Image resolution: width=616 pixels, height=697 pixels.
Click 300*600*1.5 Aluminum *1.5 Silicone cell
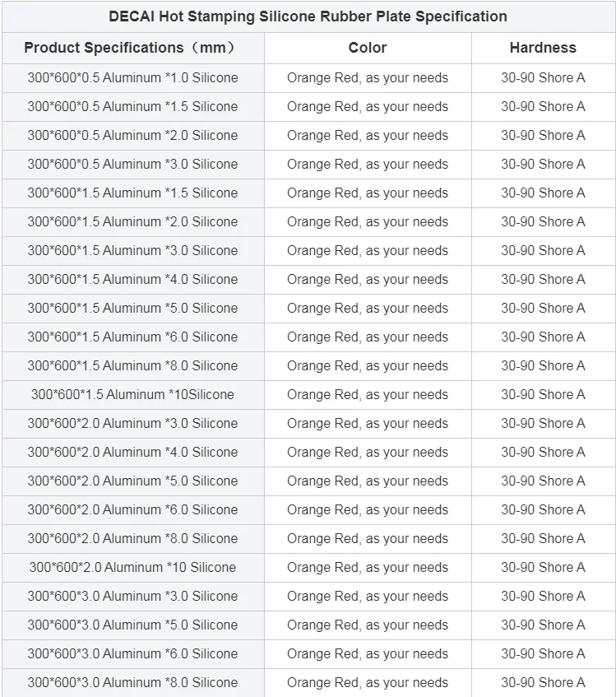click(x=133, y=193)
